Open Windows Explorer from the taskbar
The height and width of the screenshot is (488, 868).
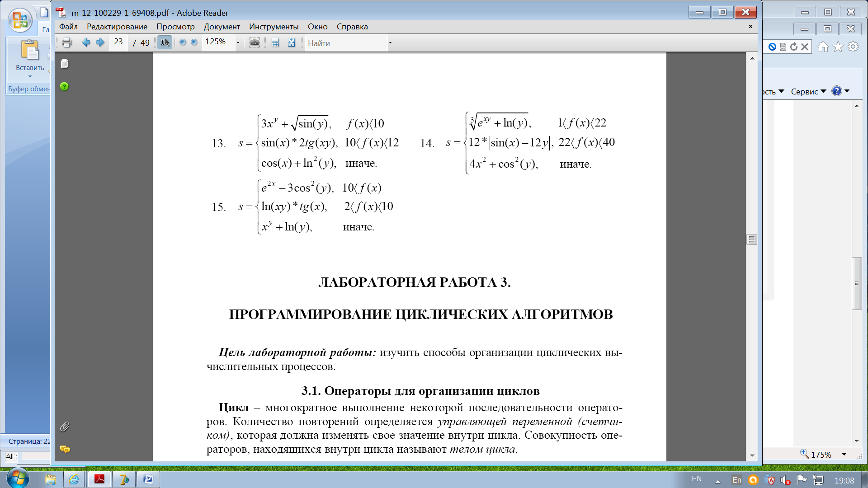50,479
